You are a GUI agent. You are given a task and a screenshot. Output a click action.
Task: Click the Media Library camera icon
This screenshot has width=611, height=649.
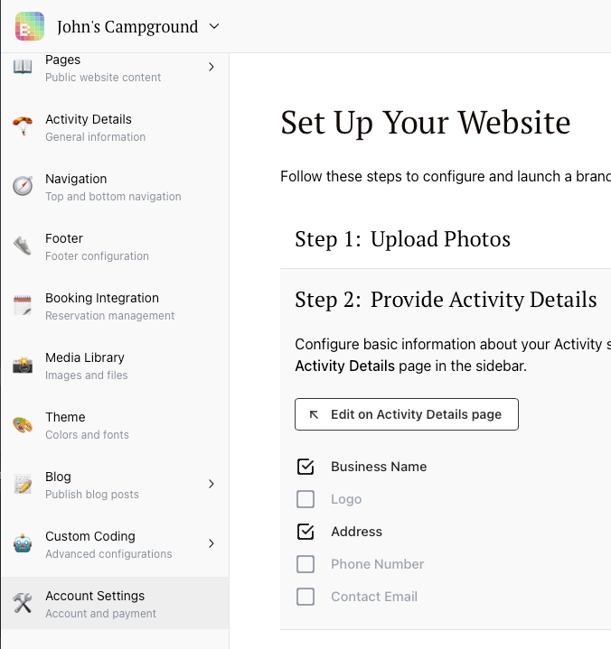[x=22, y=366]
